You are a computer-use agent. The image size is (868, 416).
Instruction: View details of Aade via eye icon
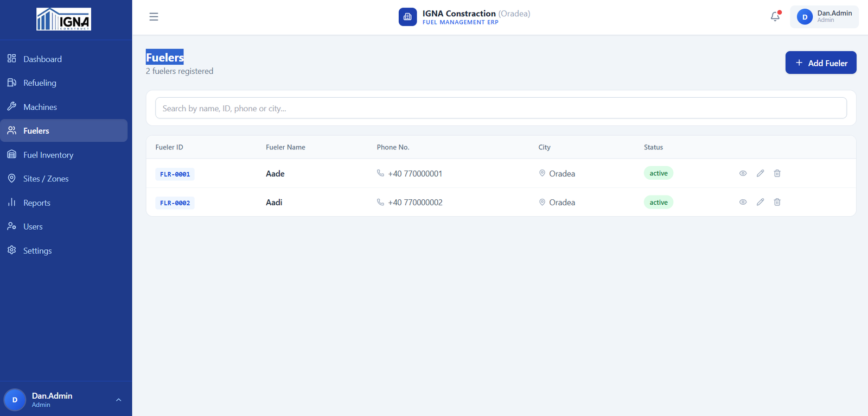point(743,173)
